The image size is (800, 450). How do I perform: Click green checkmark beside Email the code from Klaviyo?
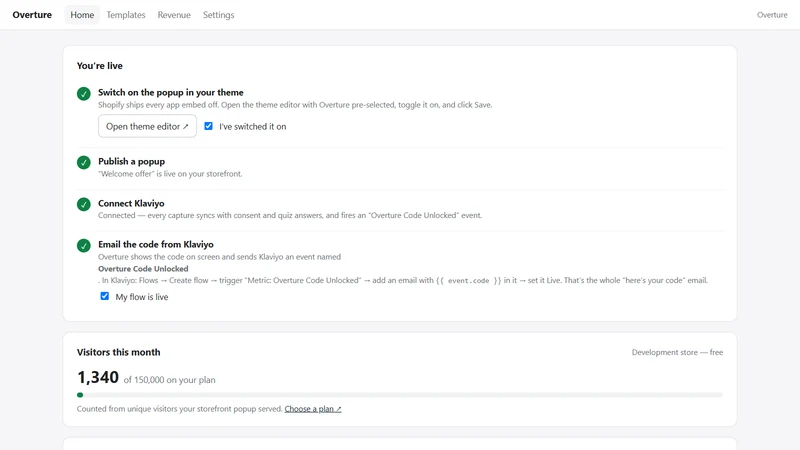click(84, 245)
